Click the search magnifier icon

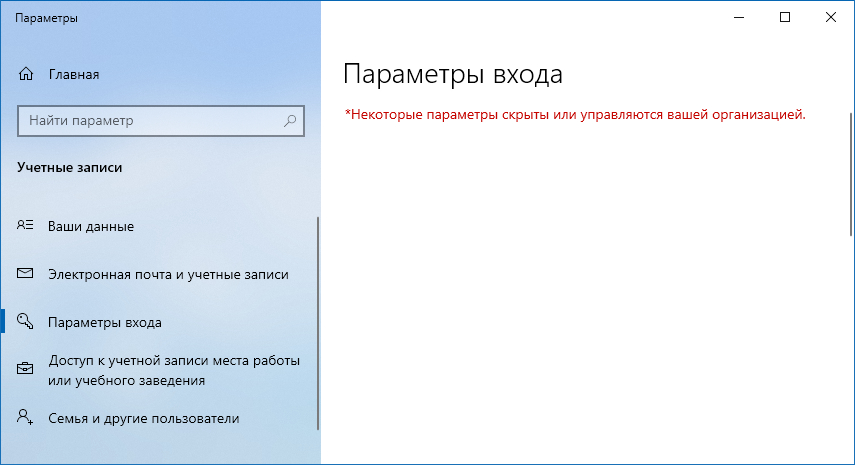tap(290, 120)
